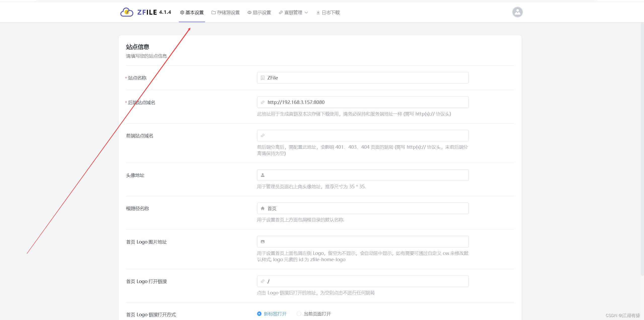Switch to the 存储源设置 tab
Image resolution: width=644 pixels, height=320 pixels.
click(x=228, y=12)
